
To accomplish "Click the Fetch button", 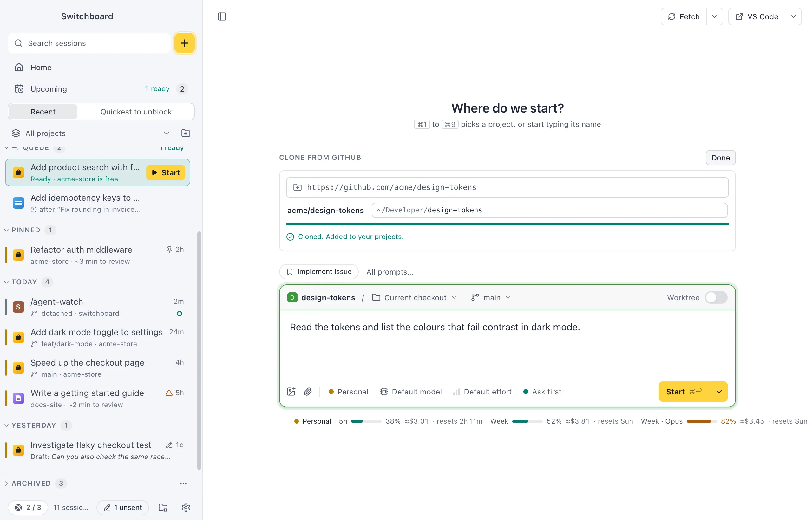I will (684, 16).
